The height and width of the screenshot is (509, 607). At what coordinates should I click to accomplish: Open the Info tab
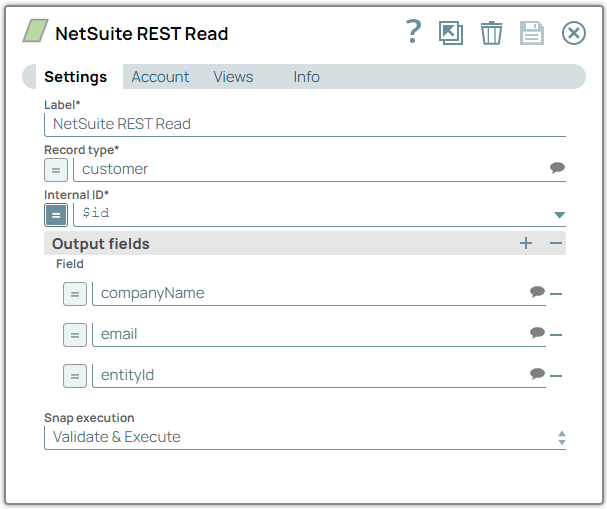click(x=307, y=77)
